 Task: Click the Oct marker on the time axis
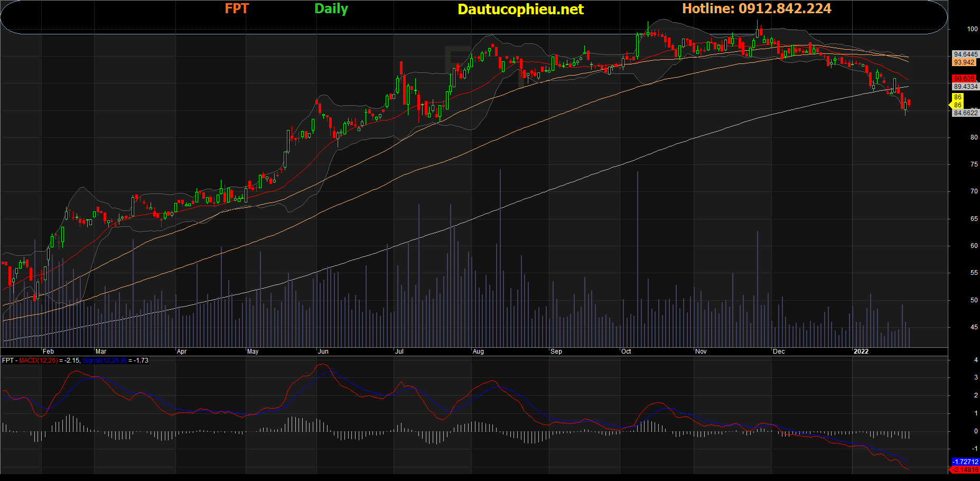(626, 351)
